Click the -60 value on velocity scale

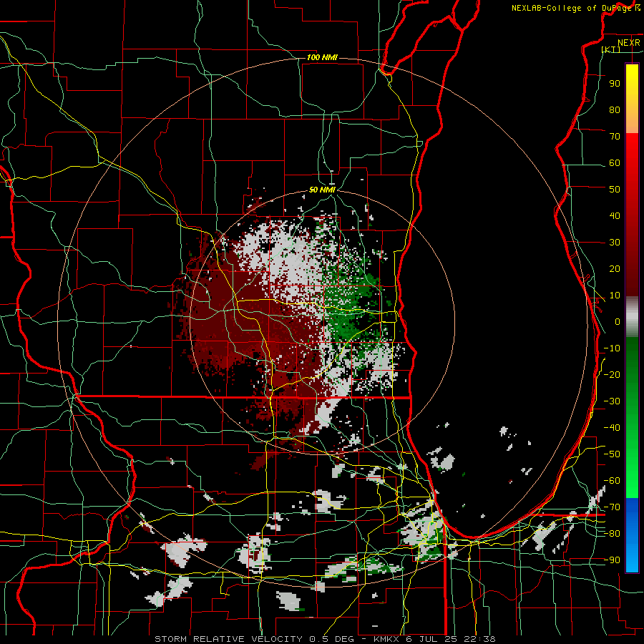[612, 481]
